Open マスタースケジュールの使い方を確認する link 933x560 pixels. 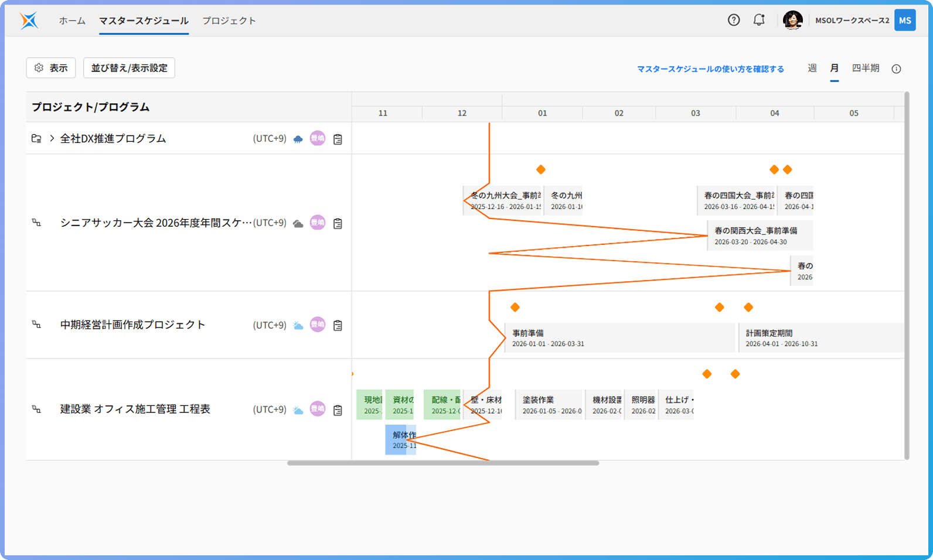pos(710,69)
